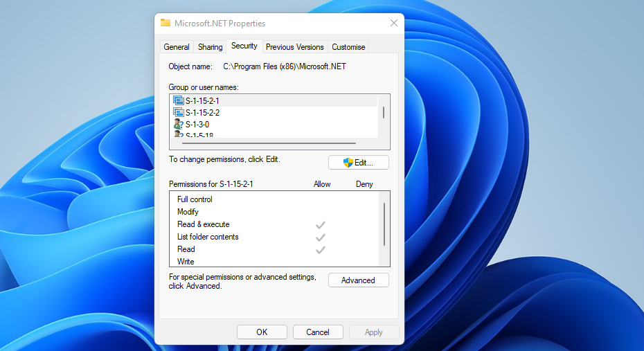Open Advanced security settings
This screenshot has height=351, width=644.
359,280
